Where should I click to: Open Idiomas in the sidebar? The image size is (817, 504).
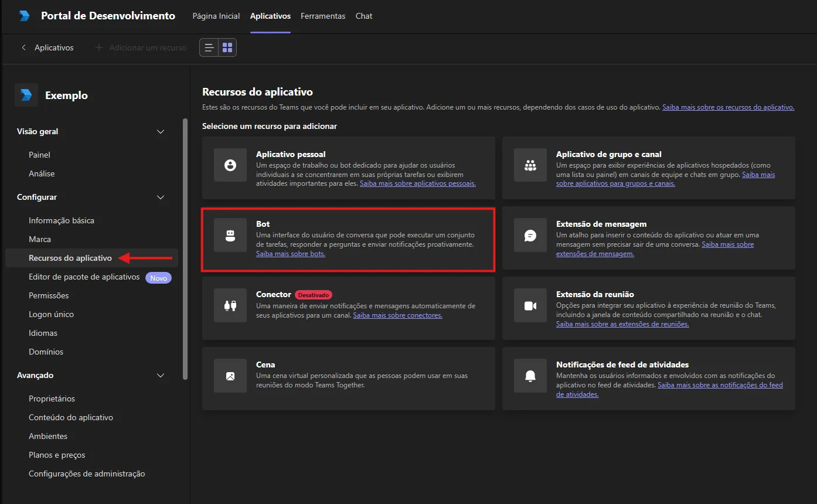43,333
